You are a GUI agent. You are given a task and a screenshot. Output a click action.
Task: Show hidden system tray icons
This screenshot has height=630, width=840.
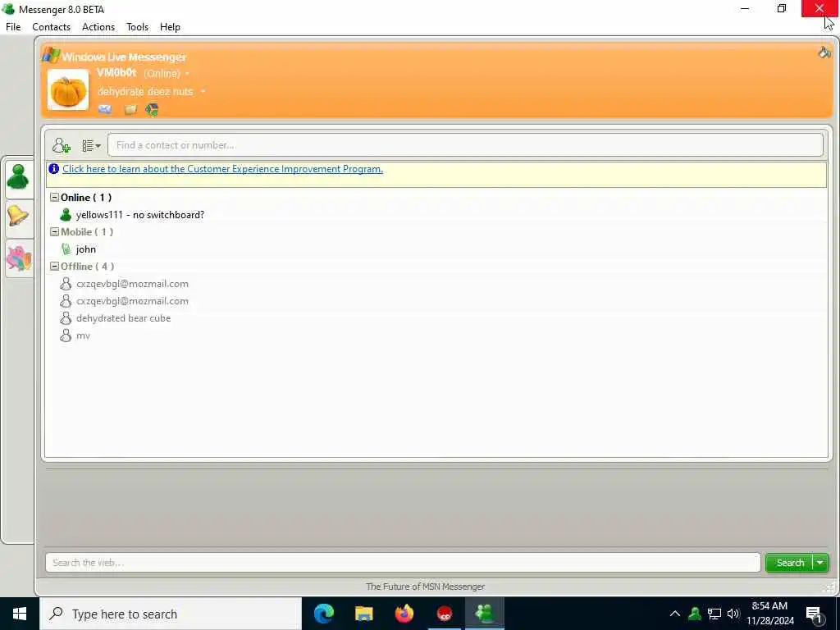[675, 614]
